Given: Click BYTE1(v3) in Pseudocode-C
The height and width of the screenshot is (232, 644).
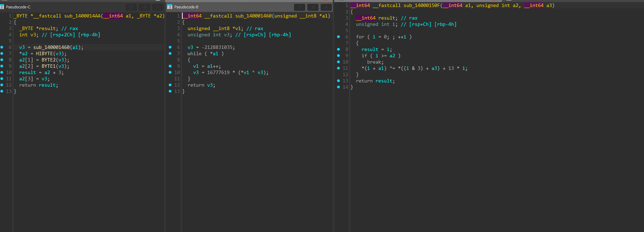Looking at the screenshot, I should click(54, 66).
